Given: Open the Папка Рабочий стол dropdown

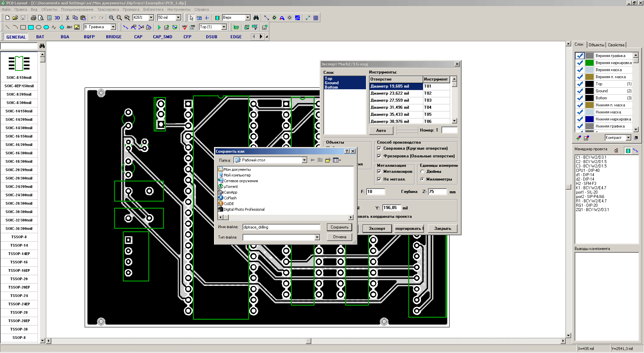Looking at the screenshot, I should point(305,160).
